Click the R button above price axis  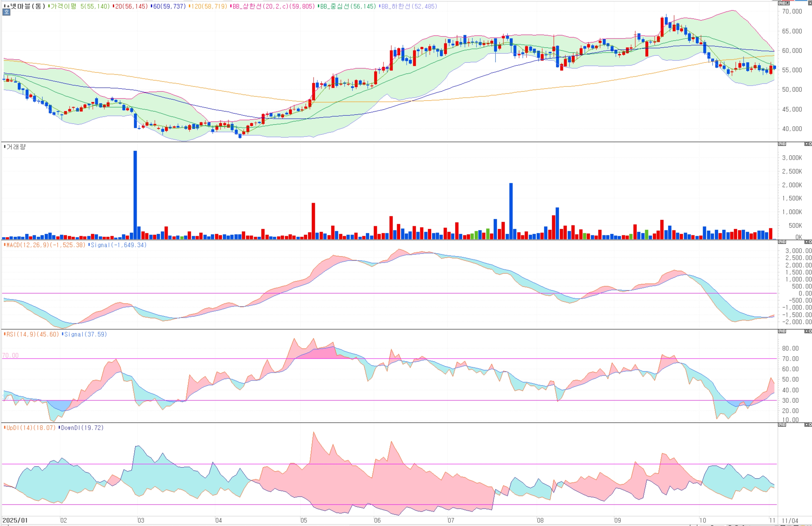788,3
